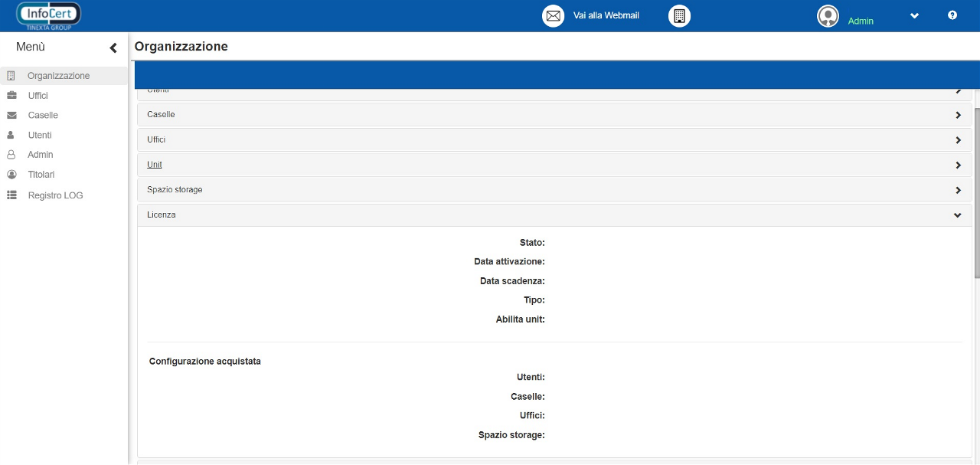Viewport: 980px width, 465px height.
Task: Expand the Caselle accordion panel
Action: (554, 115)
